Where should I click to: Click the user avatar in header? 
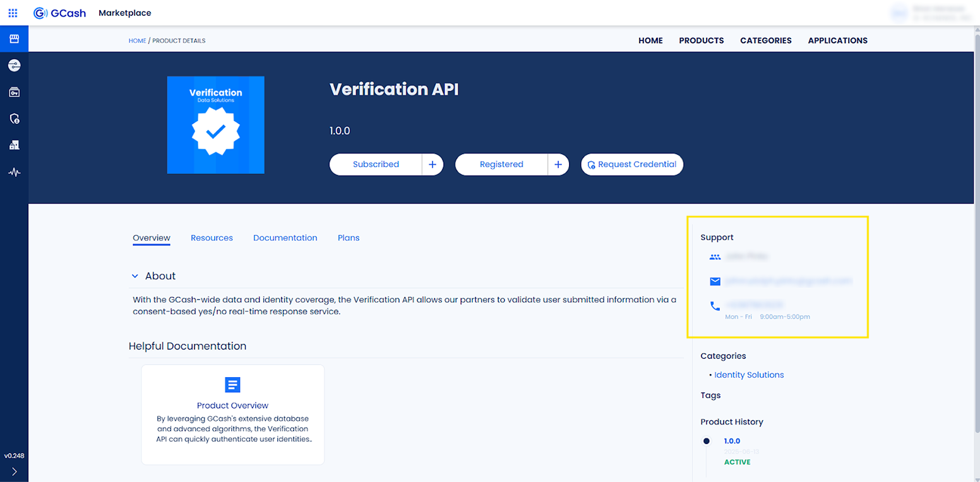click(899, 13)
